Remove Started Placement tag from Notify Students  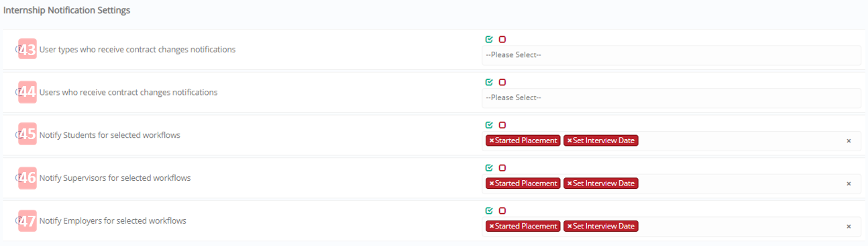point(492,141)
